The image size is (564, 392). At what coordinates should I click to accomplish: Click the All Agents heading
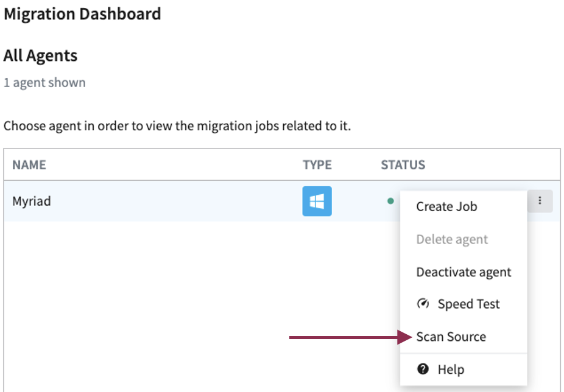coord(40,55)
